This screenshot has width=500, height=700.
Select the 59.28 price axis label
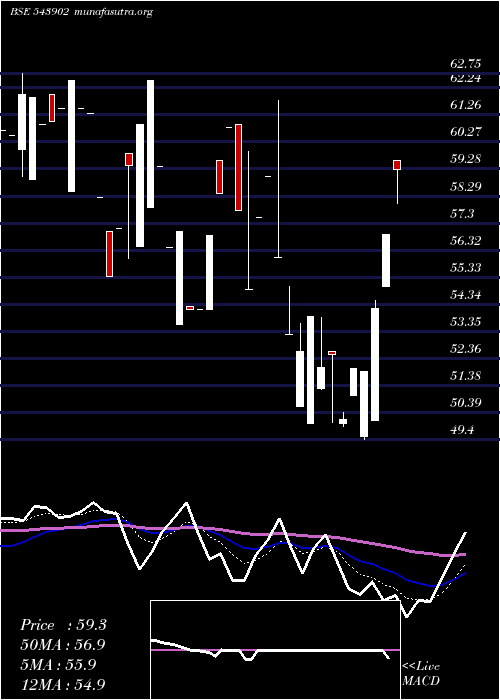pos(465,159)
